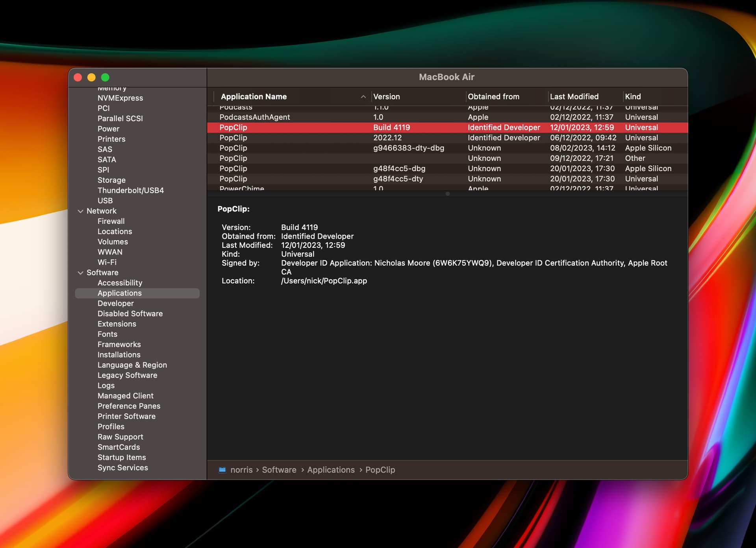
Task: Open Installations in the sidebar
Action: pos(119,354)
